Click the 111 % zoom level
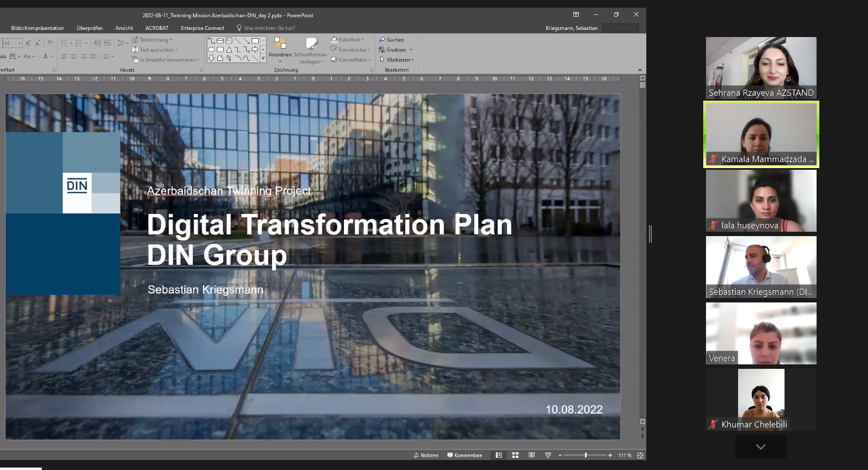Viewport: 868px width, 470px height. tap(625, 456)
